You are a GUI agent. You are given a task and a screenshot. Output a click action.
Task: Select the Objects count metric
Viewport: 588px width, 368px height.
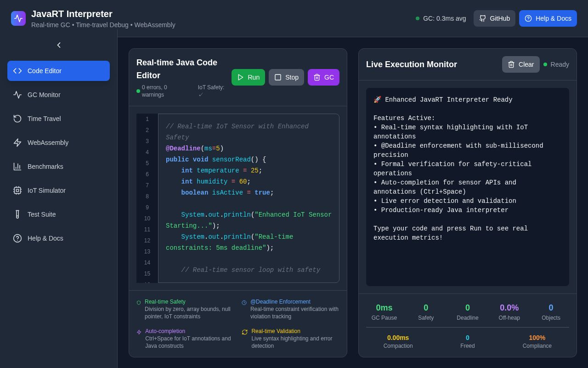(551, 312)
